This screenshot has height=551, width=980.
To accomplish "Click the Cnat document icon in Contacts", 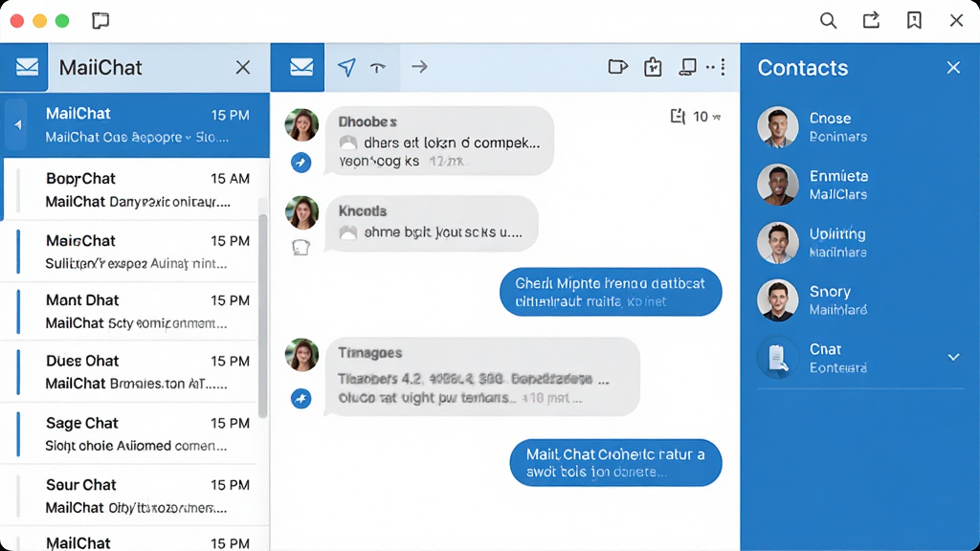I will [777, 358].
